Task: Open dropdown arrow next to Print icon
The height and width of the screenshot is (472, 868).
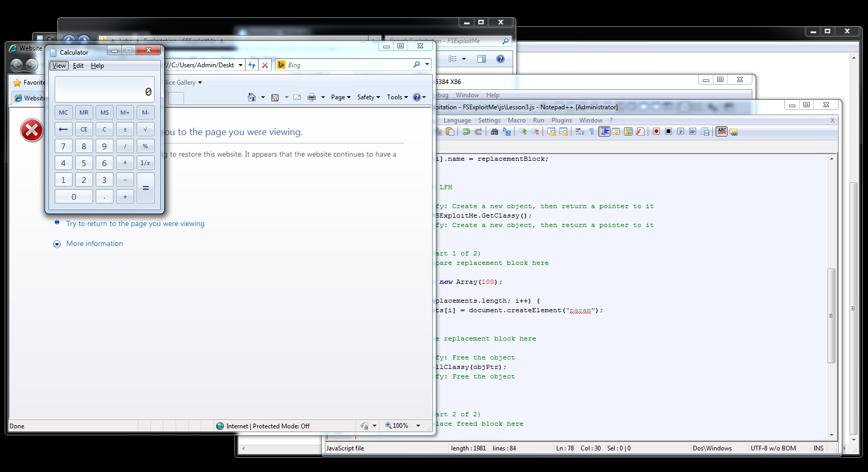Action: (x=323, y=97)
